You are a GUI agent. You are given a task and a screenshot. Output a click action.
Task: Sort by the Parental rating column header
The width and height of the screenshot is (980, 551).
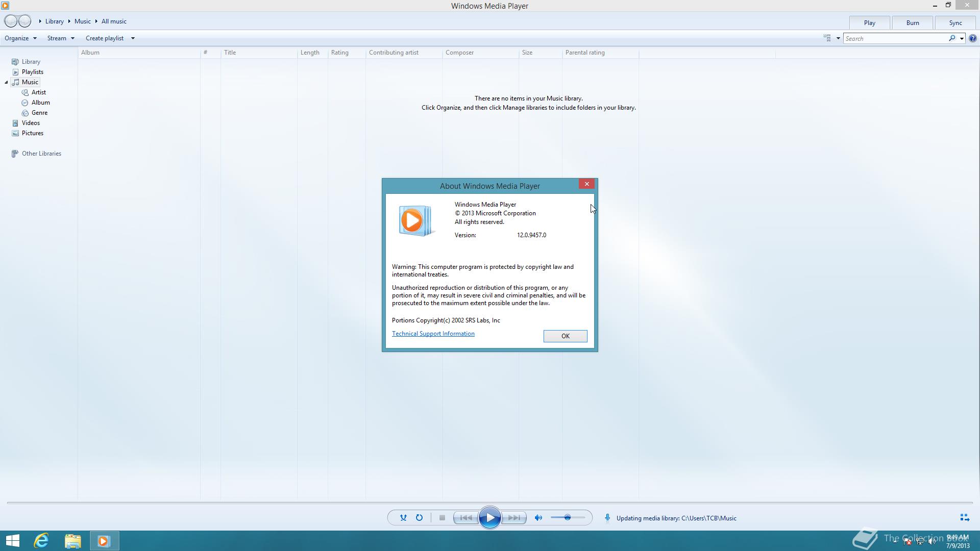coord(601,53)
